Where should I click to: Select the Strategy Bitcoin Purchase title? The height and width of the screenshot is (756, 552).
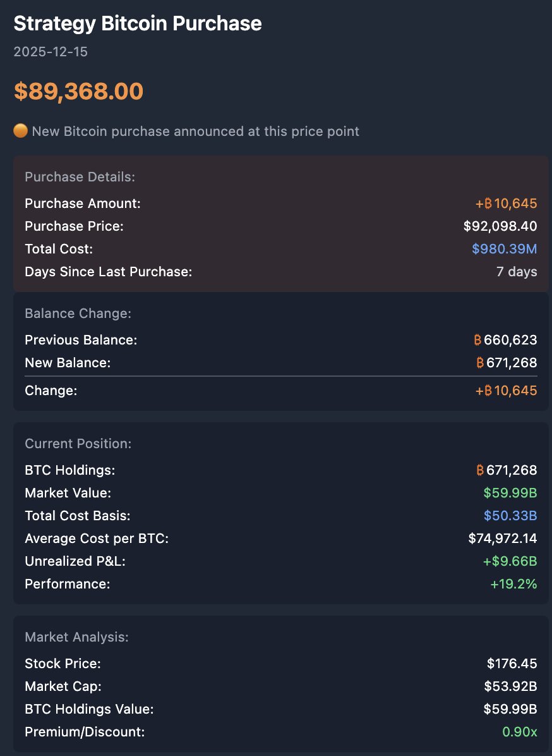[138, 23]
